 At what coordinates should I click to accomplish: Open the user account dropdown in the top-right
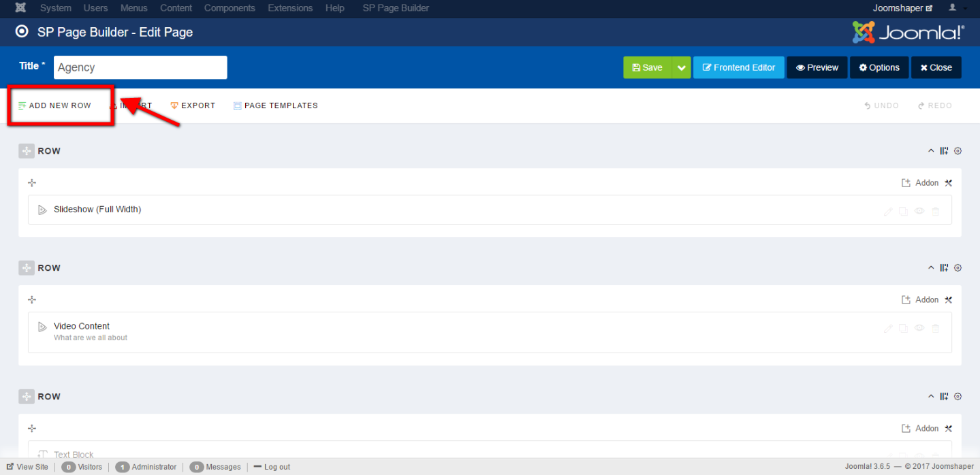956,8
